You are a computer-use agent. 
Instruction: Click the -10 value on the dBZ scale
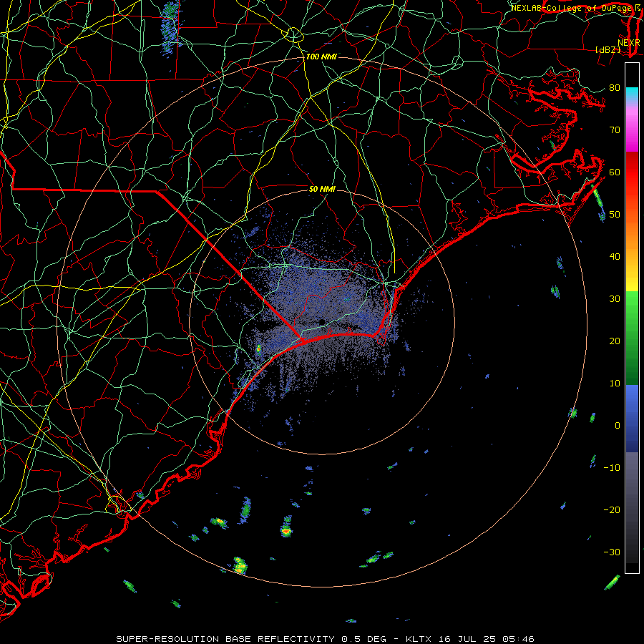click(x=612, y=468)
